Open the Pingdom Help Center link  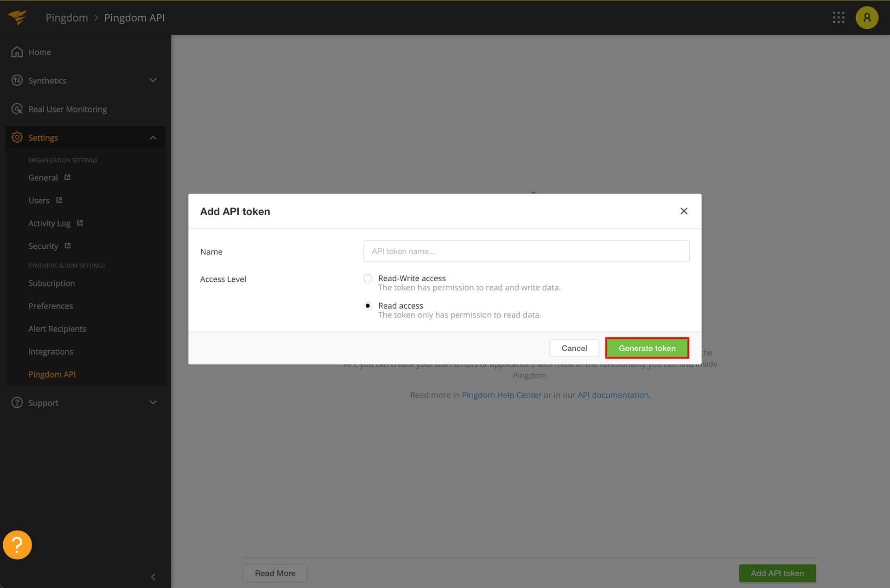tap(502, 395)
